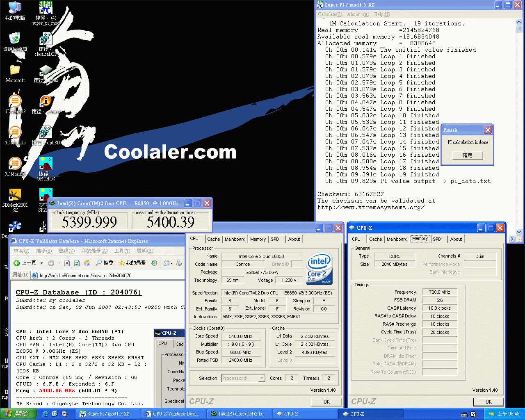Launch the ORTHOS desktop shortcut
The height and width of the screenshot is (420, 525).
[46, 169]
